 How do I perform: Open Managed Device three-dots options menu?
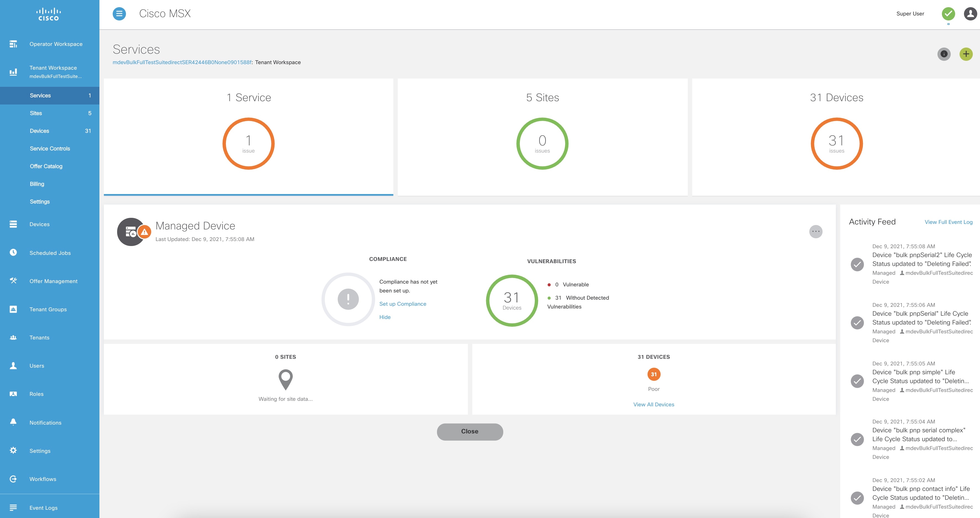pos(815,231)
